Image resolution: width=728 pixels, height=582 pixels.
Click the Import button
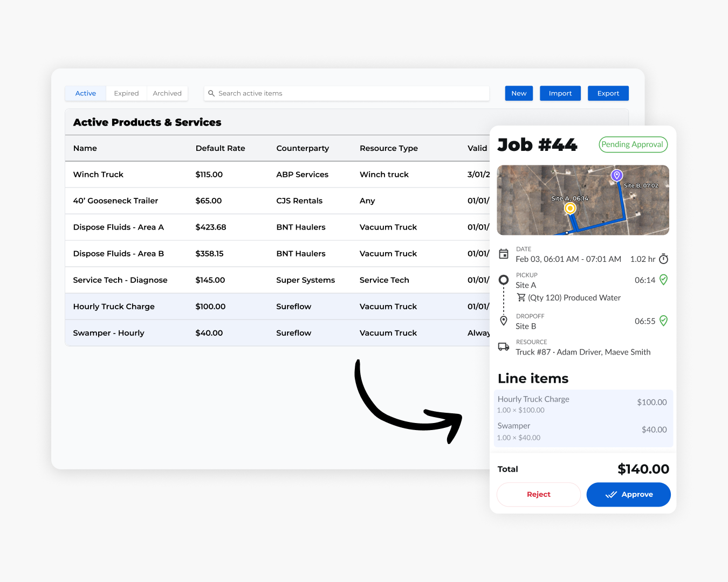click(560, 93)
